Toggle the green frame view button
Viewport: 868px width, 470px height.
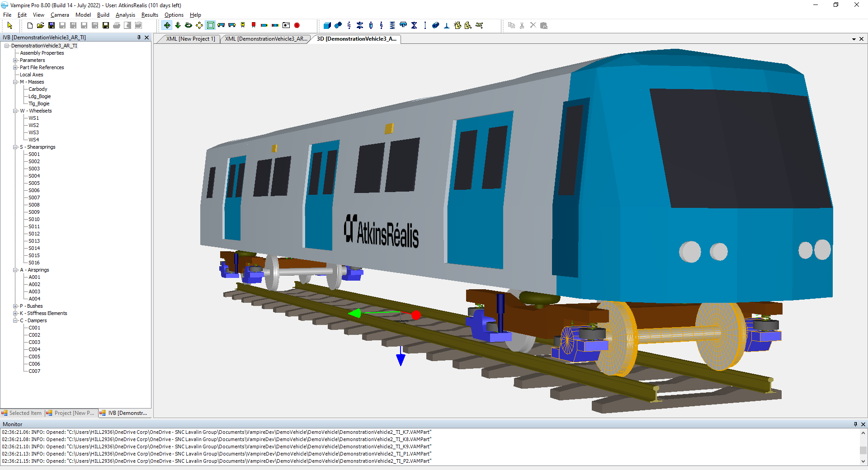click(x=210, y=25)
